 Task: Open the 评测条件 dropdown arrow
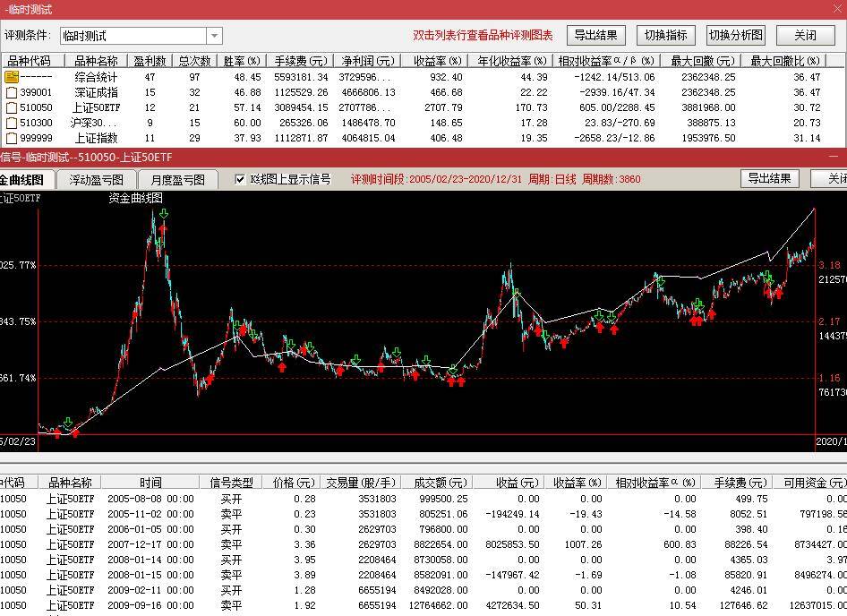(x=215, y=36)
